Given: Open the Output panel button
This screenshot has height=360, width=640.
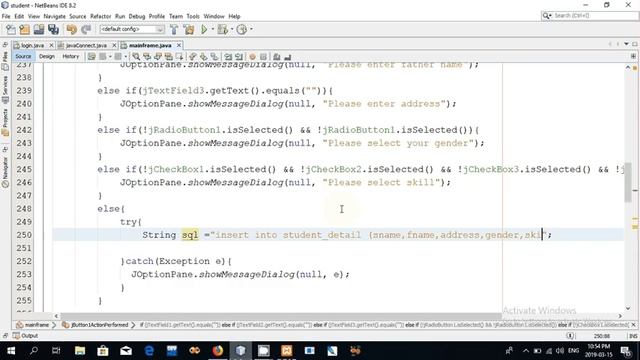Looking at the screenshot, I should tap(25, 336).
